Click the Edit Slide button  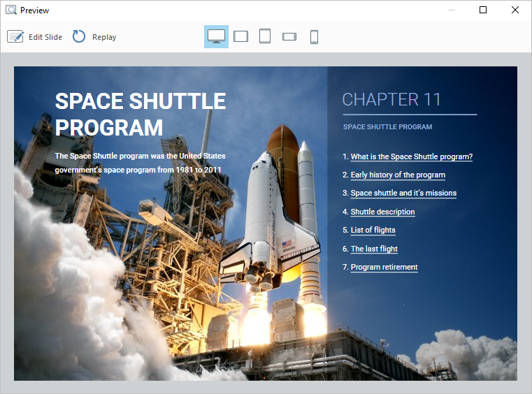click(35, 37)
